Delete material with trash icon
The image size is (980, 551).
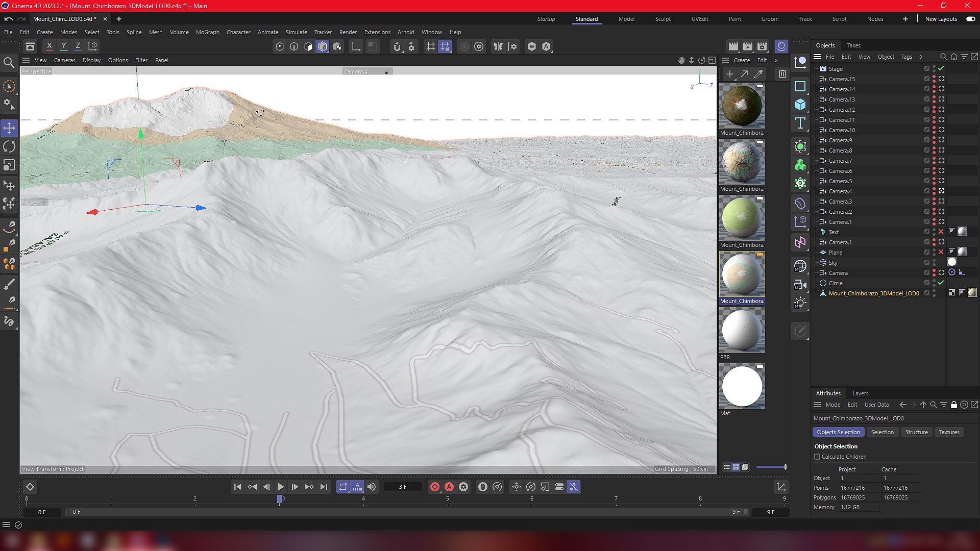[x=782, y=74]
